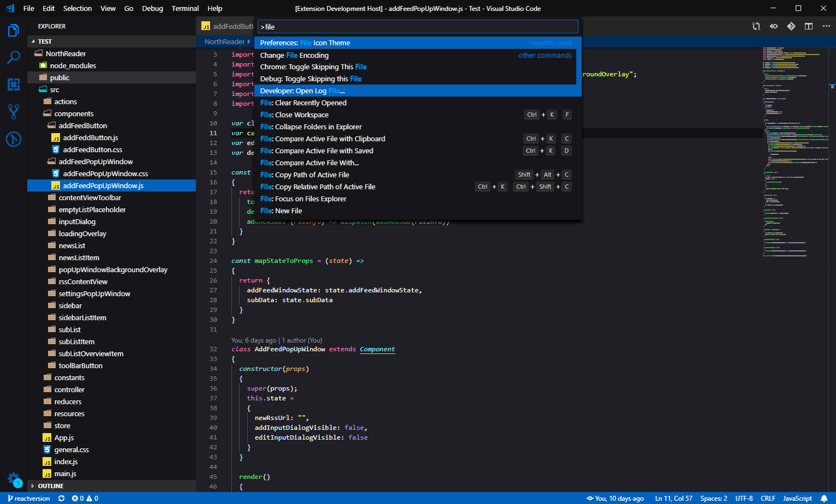Collapse the src folder
This screenshot has width=836, height=504.
(111, 89)
